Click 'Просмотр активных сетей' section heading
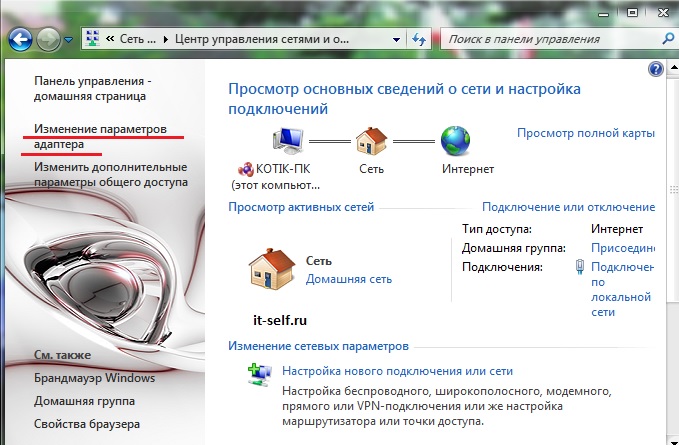The height and width of the screenshot is (445, 679). (301, 207)
